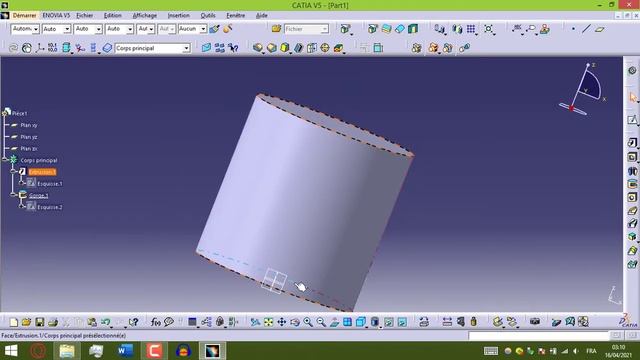Activate the Rotate view tool
This screenshot has width=640, height=360.
click(x=295, y=322)
